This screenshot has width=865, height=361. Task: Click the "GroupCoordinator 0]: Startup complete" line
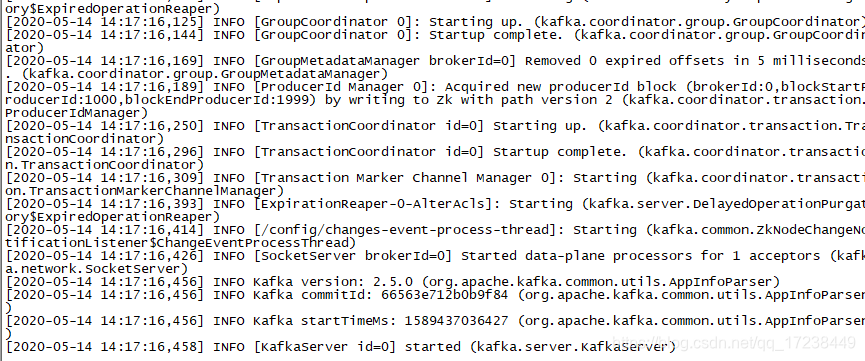pos(432,35)
